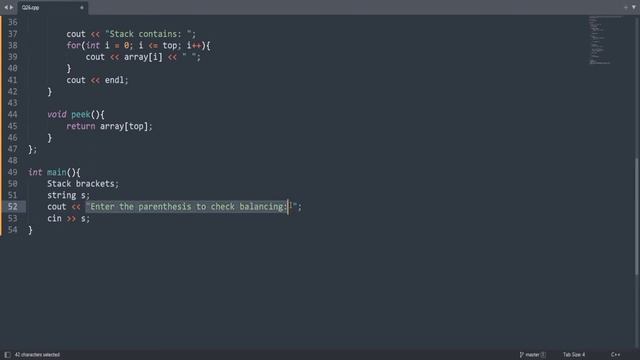Image resolution: width=640 pixels, height=360 pixels.
Task: Click 'array[top]' on line 45
Action: tap(124, 126)
